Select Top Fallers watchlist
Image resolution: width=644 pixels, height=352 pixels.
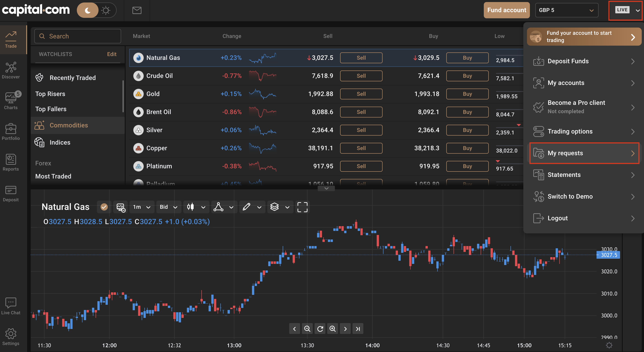(51, 109)
